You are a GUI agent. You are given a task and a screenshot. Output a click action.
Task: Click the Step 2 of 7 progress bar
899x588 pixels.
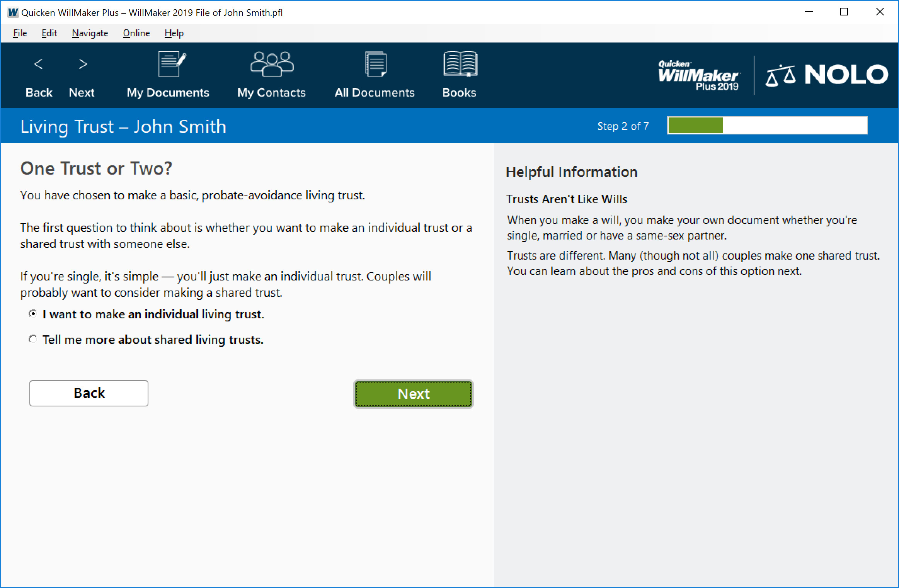[x=767, y=126]
